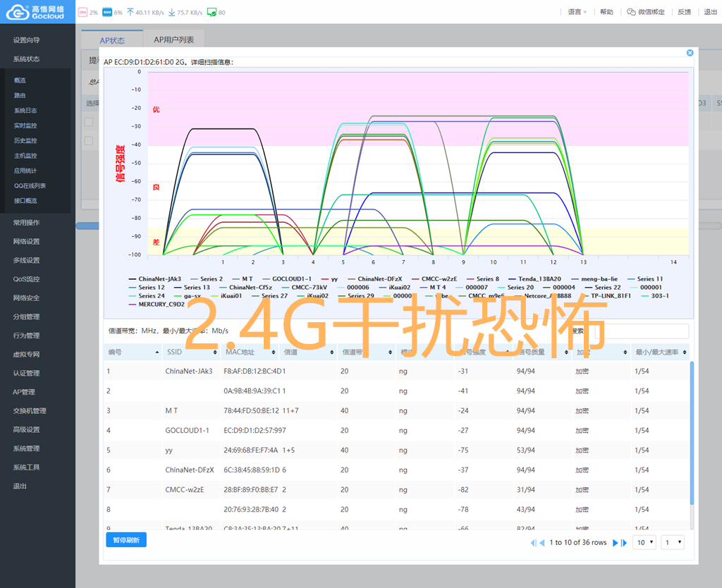This screenshot has height=588, width=722.
Task: Click the CPU usage icon
Action: (x=83, y=13)
